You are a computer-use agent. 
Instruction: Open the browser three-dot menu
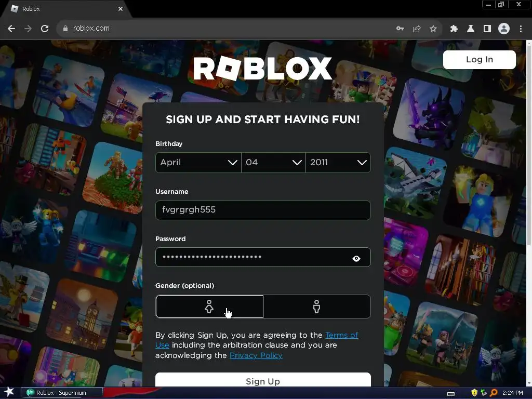(x=521, y=29)
